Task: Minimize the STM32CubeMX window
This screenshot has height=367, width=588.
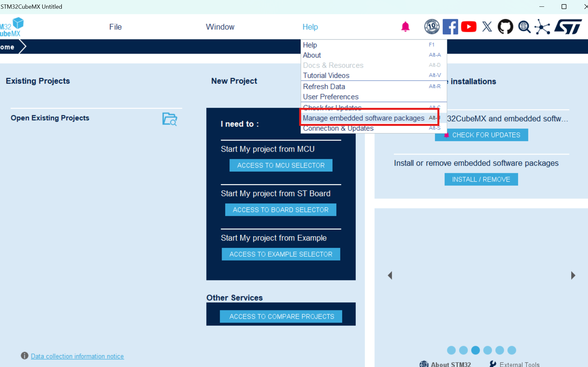Action: 542,6
